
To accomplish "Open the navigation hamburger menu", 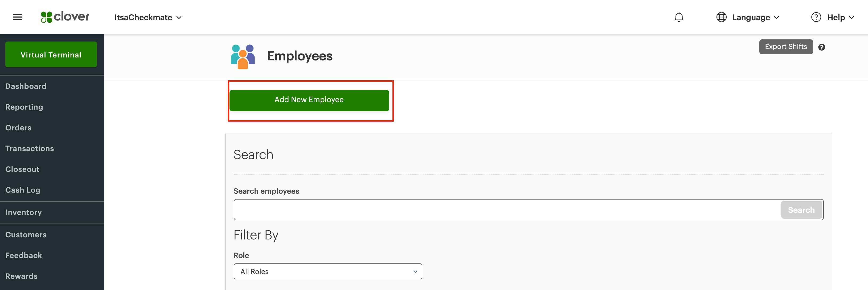I will coord(17,17).
